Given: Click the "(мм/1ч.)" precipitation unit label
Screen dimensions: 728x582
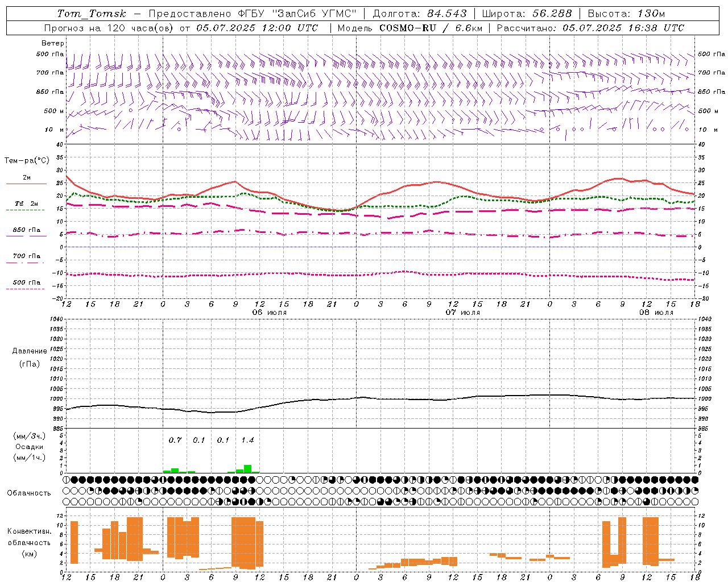Looking at the screenshot, I should [x=29, y=458].
